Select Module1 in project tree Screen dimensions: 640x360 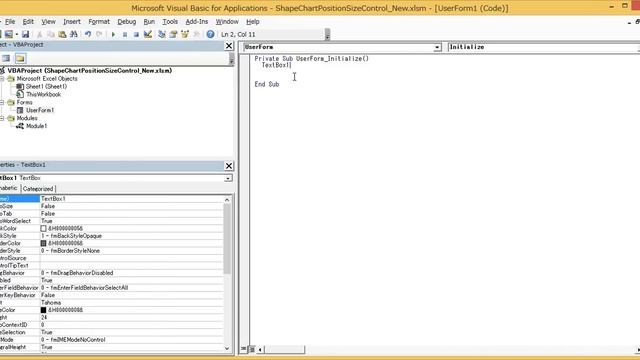36,126
